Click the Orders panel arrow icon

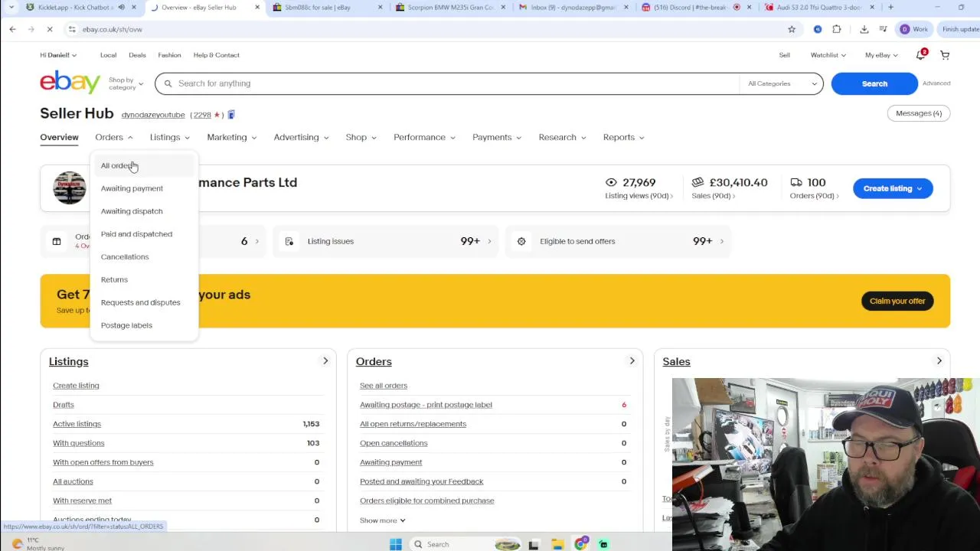coord(632,360)
